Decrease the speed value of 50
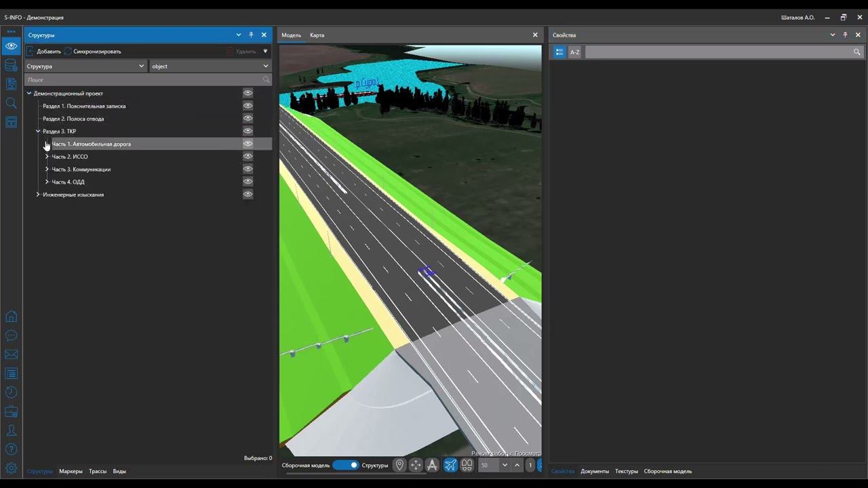868x488 pixels. click(505, 465)
